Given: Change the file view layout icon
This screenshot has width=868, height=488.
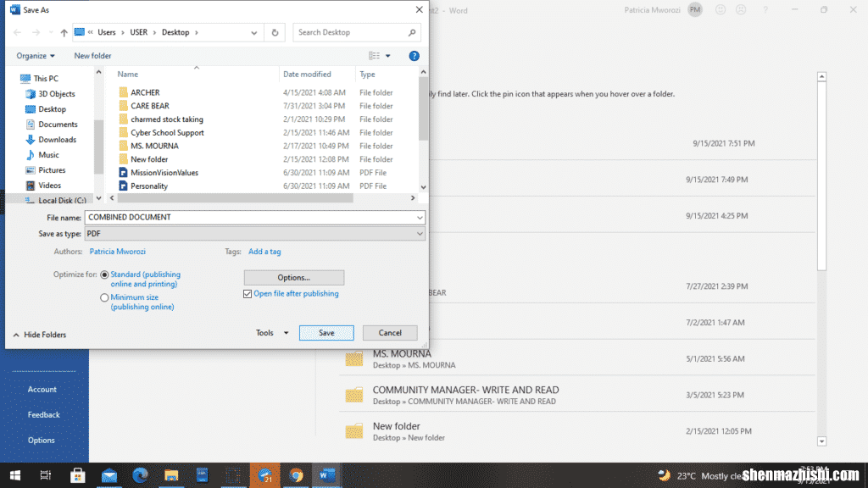Looking at the screenshot, I should [x=374, y=56].
